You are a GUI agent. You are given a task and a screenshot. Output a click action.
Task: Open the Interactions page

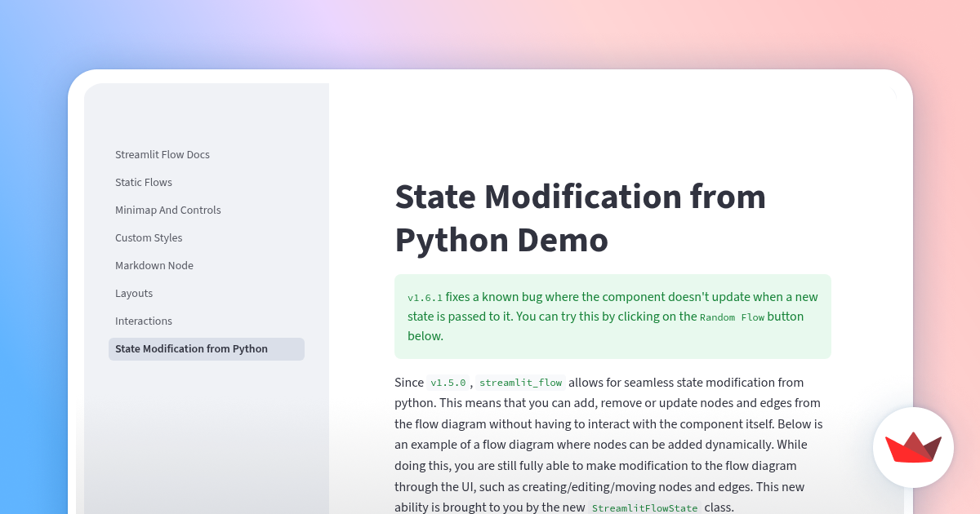coord(144,321)
